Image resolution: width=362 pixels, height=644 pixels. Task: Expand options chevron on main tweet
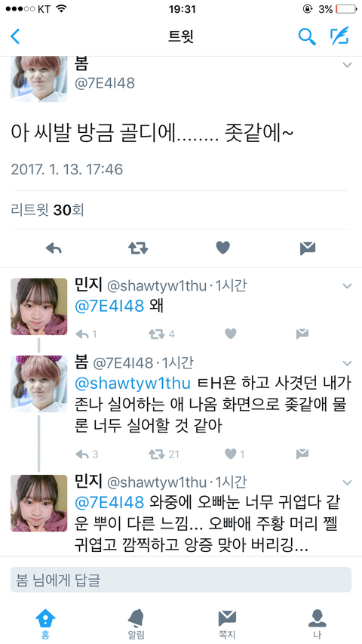(x=347, y=65)
